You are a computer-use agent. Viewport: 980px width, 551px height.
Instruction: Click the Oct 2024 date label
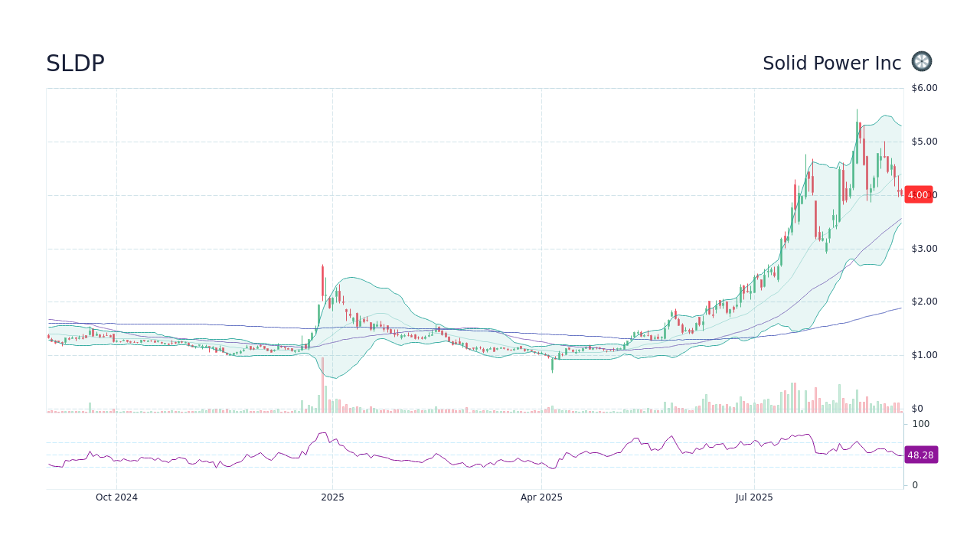click(116, 497)
